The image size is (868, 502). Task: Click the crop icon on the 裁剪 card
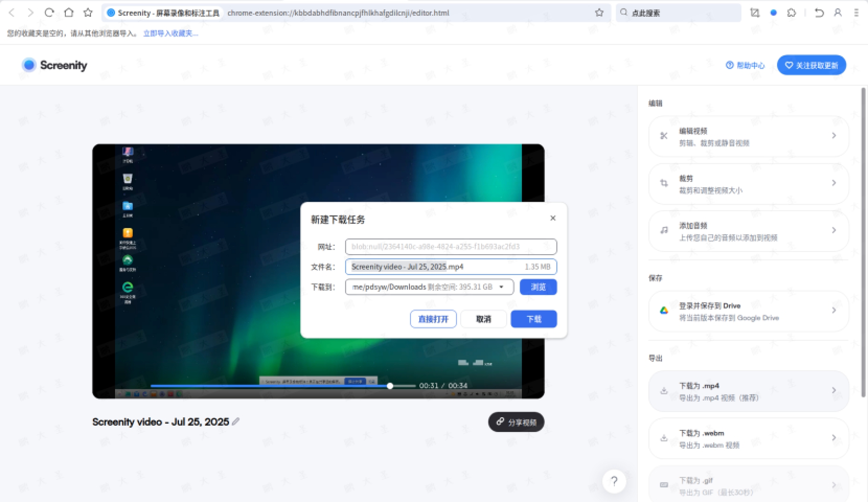pos(664,183)
